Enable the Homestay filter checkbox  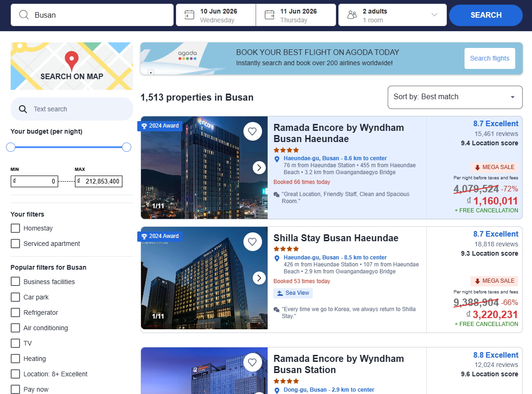15,228
